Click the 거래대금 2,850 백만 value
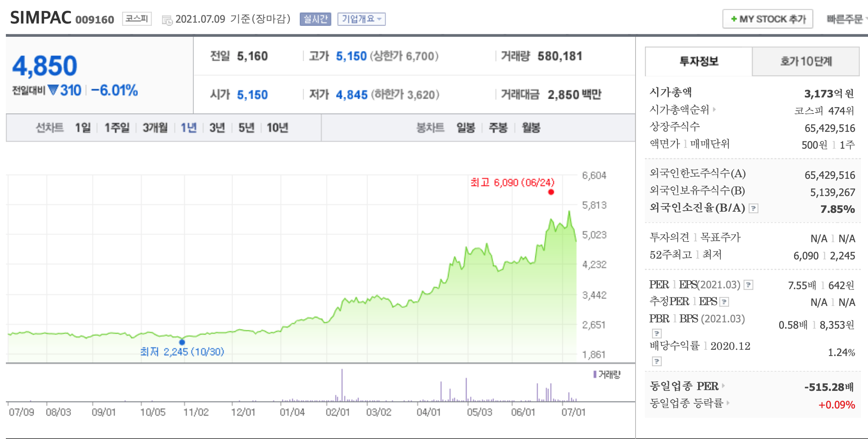The image size is (868, 439). [574, 95]
